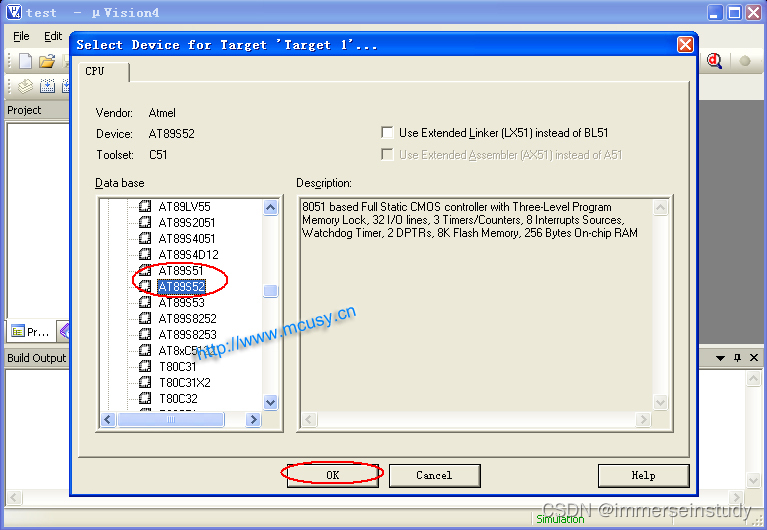Select AT89S8253 device entry
The image size is (767, 530).
(x=187, y=335)
